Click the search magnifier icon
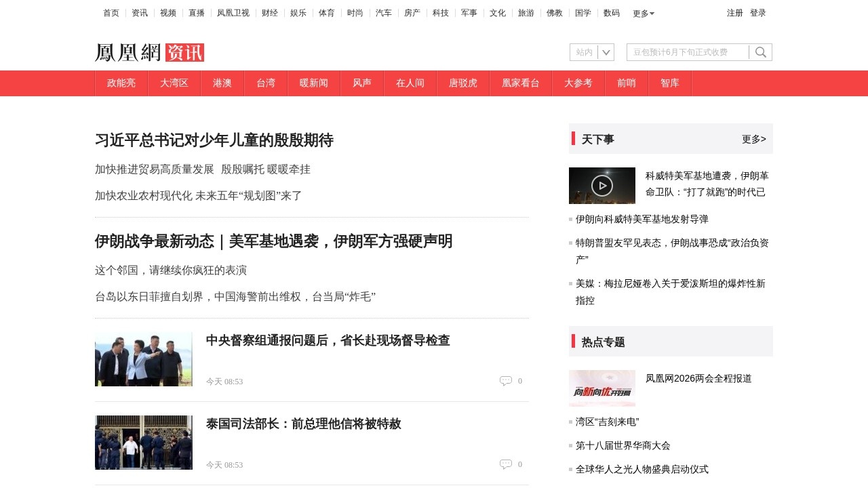 (761, 52)
